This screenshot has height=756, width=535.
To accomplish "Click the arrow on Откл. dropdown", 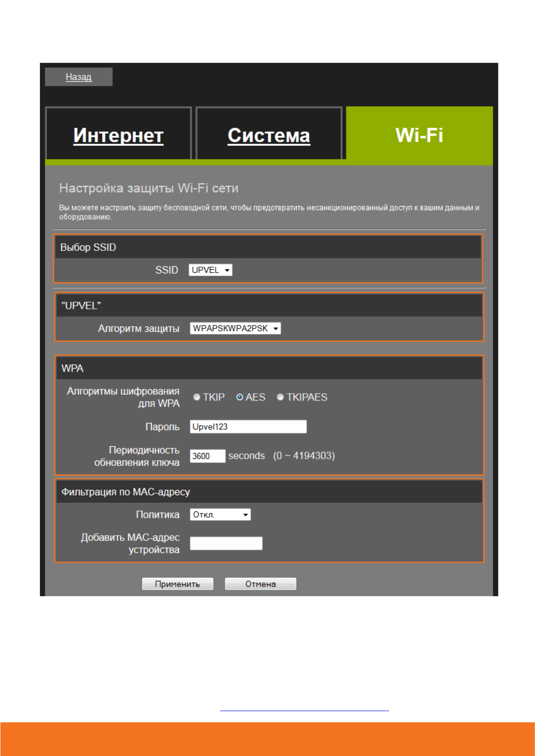I will (x=246, y=515).
